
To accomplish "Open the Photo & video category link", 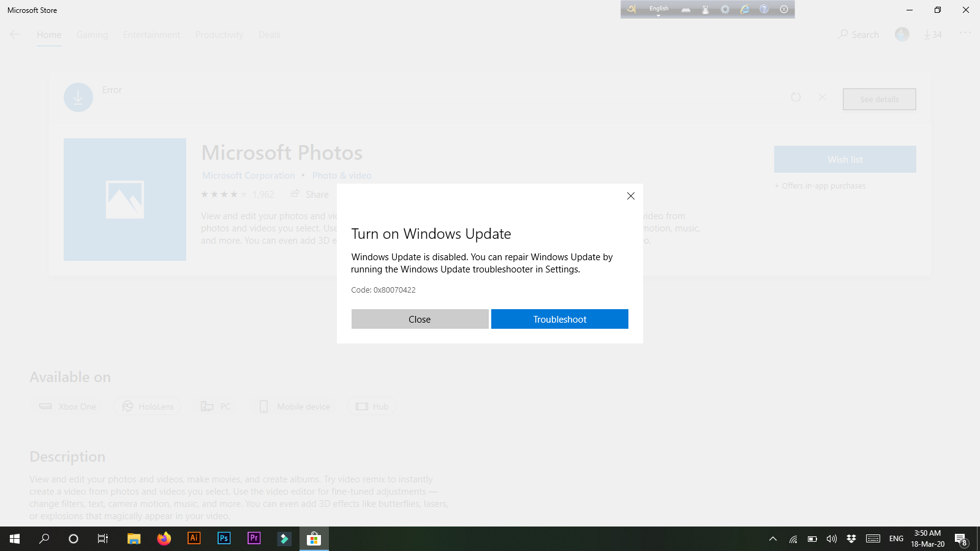I will 342,176.
